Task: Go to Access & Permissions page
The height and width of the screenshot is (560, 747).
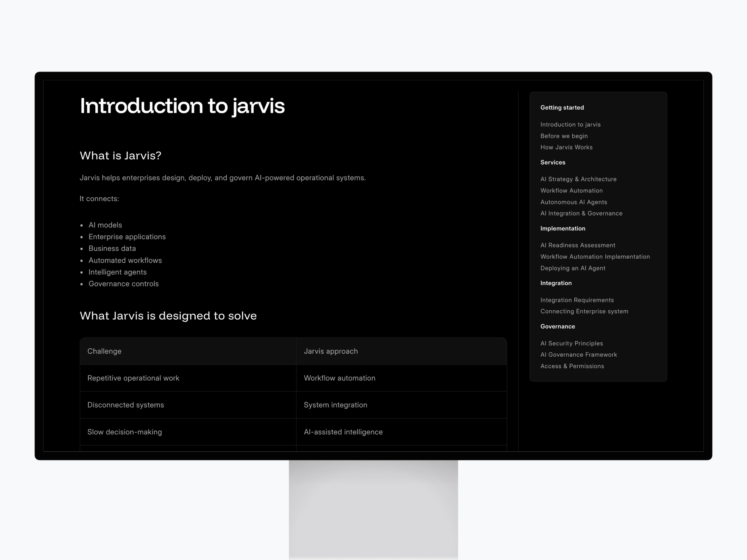Action: tap(572, 366)
